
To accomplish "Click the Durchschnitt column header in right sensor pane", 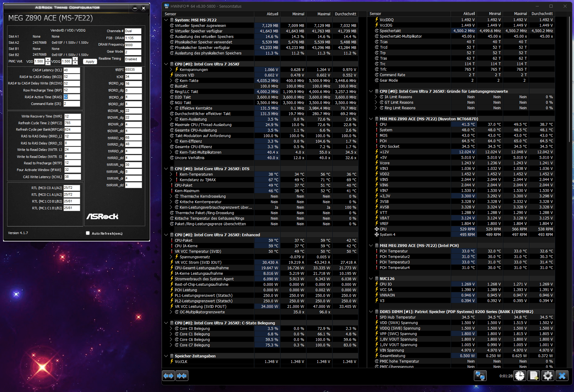I will coord(542,14).
